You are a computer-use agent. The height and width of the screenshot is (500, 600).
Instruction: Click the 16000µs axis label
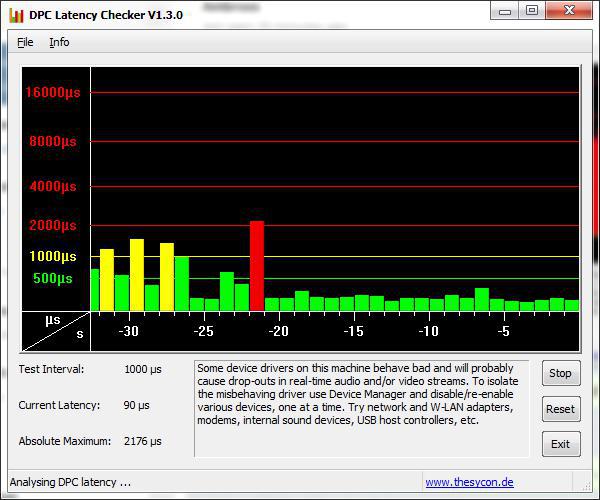click(x=54, y=92)
